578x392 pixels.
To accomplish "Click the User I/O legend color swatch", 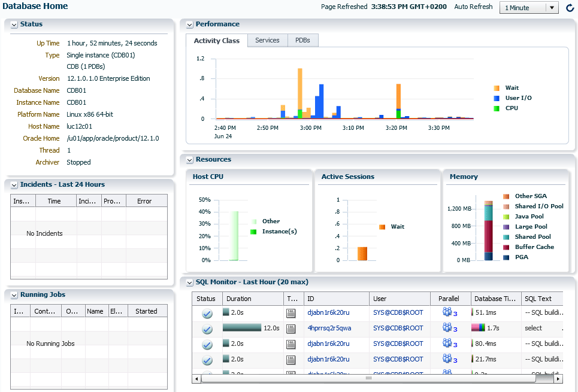I will pyautogui.click(x=497, y=98).
